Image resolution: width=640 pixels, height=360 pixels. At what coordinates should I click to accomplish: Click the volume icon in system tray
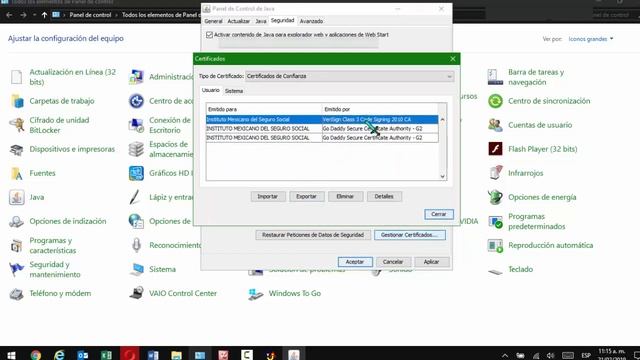551,355
